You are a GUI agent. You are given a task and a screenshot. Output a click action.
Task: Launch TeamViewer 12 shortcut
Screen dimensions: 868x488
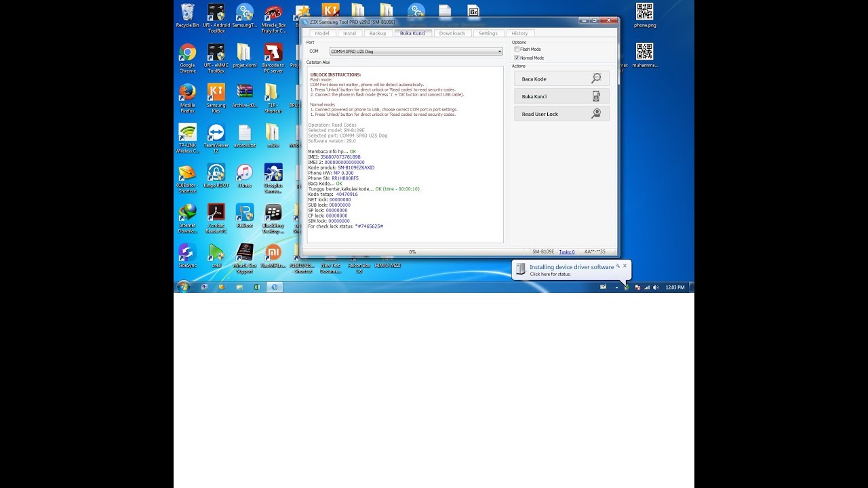pos(216,138)
